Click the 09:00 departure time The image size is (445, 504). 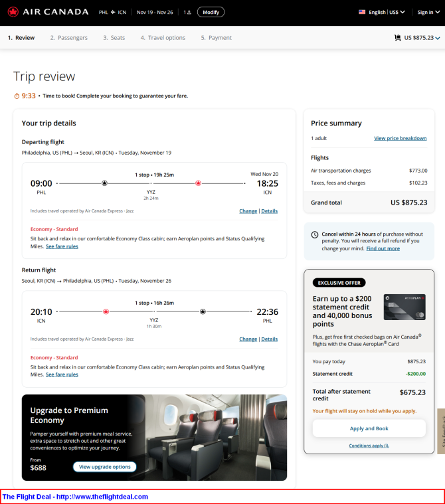(41, 183)
